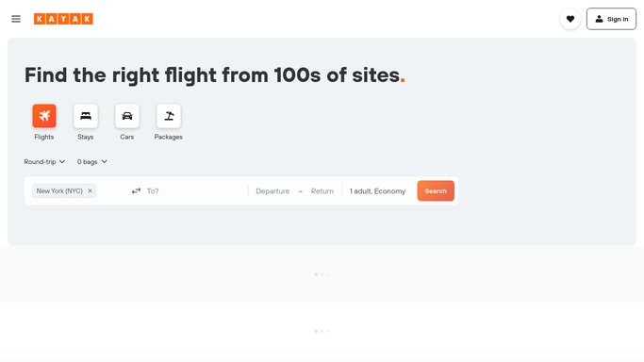Select the Stays bed icon
This screenshot has height=362, width=644.
point(86,116)
